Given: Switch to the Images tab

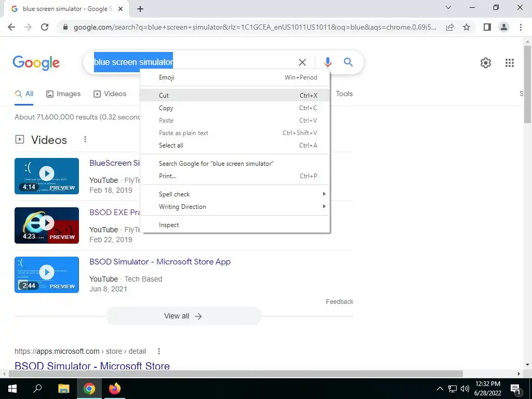Looking at the screenshot, I should [x=63, y=94].
